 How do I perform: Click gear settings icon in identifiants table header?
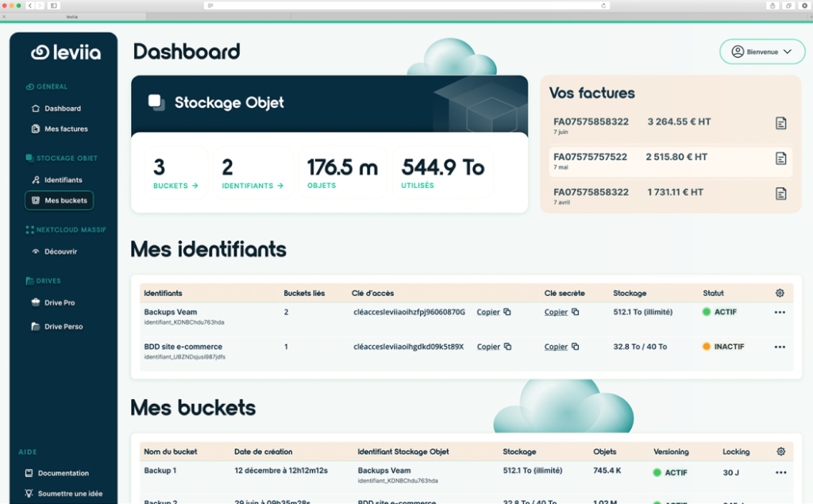(780, 293)
